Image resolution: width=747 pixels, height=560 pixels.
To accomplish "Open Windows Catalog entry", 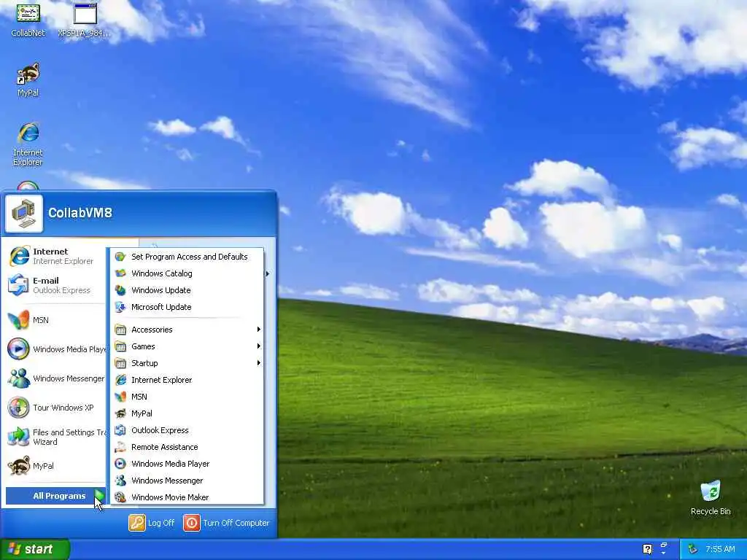I will pos(187,273).
